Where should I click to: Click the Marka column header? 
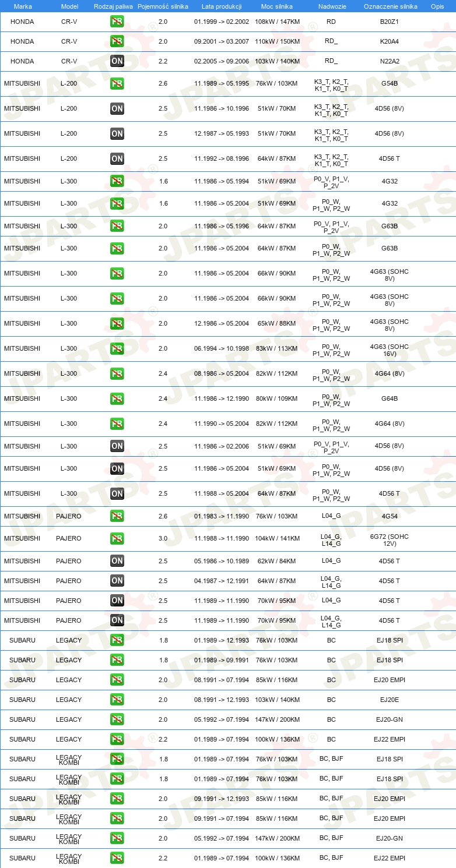(x=22, y=6)
